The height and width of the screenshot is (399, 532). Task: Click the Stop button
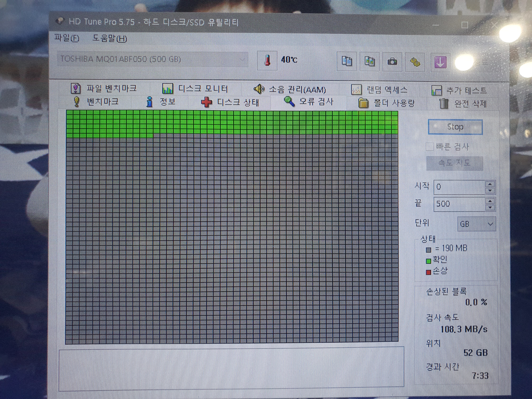click(455, 127)
